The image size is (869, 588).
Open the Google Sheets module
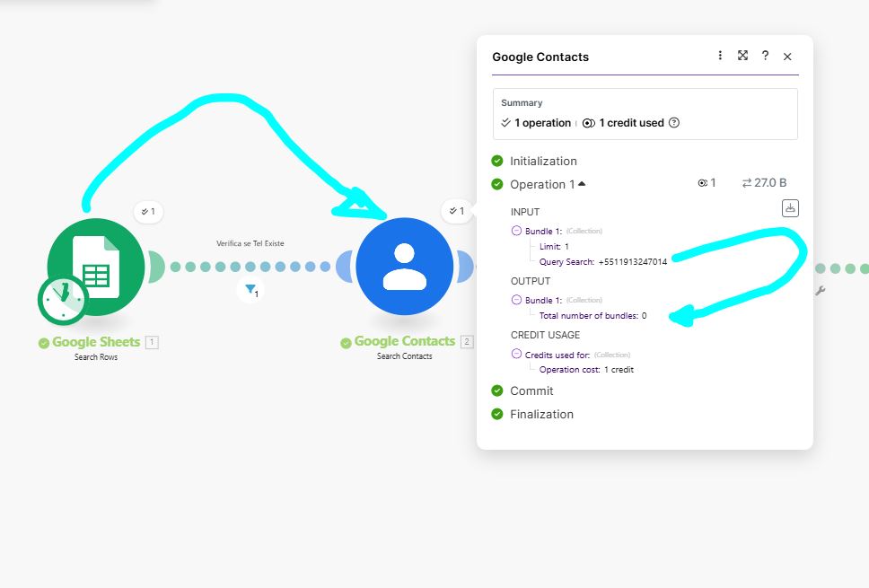pyautogui.click(x=96, y=267)
